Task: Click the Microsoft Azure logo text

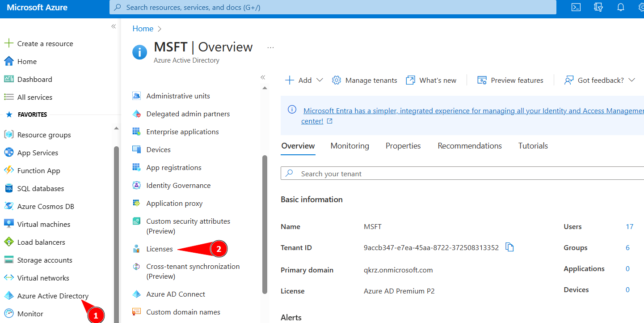Action: click(x=37, y=8)
